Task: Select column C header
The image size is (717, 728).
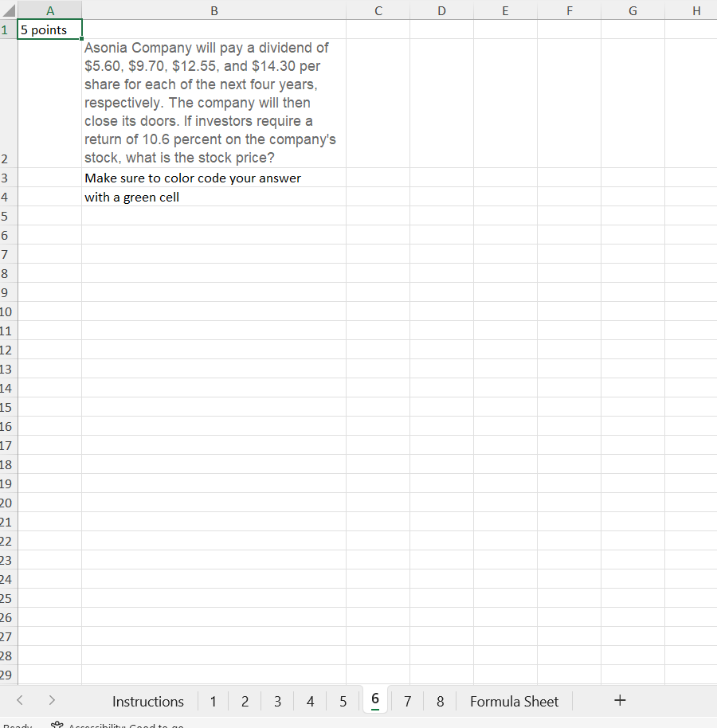Action: point(378,10)
